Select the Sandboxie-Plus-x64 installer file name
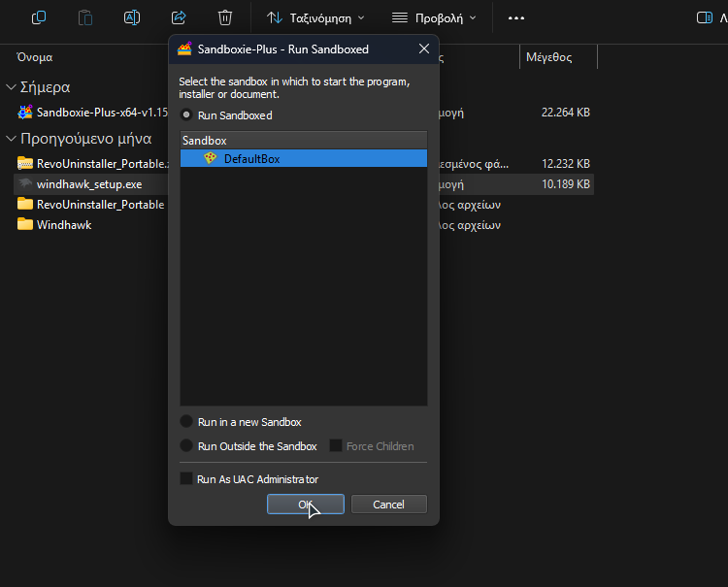Screen dimensions: 728x587 [x=102, y=113]
